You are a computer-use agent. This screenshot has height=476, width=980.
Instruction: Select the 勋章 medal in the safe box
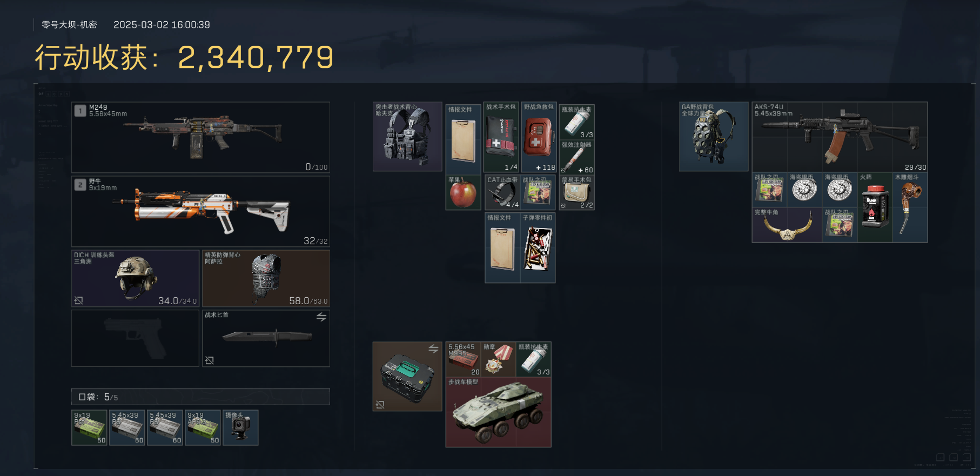pyautogui.click(x=498, y=359)
